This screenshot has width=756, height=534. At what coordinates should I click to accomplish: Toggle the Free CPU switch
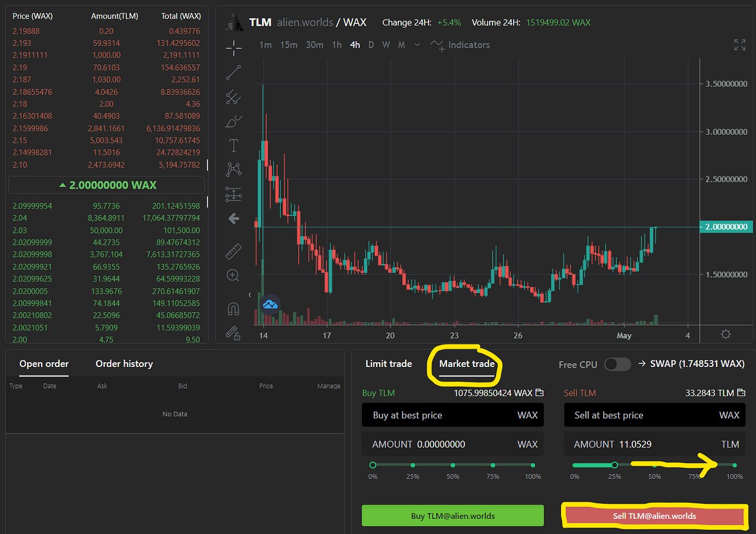(x=617, y=364)
